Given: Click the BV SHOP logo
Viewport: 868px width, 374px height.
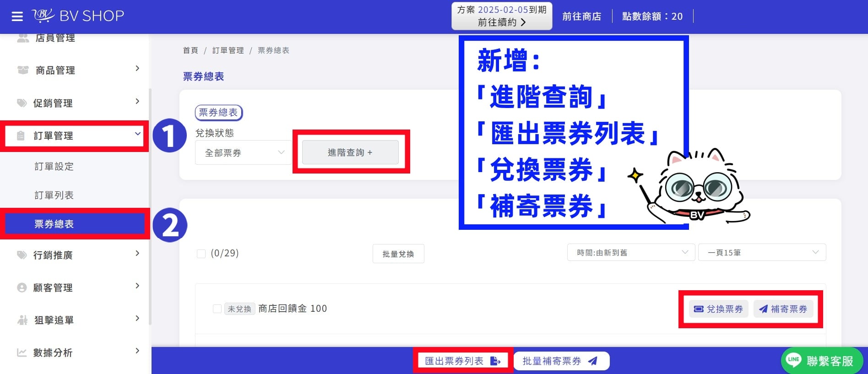Looking at the screenshot, I should (78, 16).
